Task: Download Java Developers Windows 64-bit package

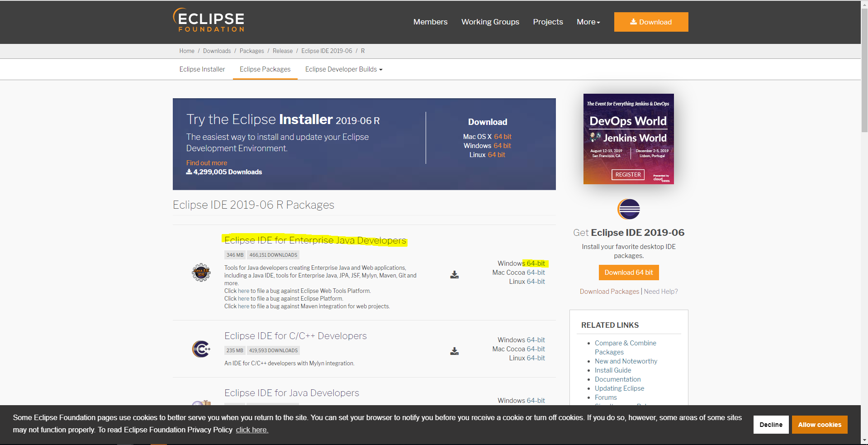Action: click(x=536, y=401)
